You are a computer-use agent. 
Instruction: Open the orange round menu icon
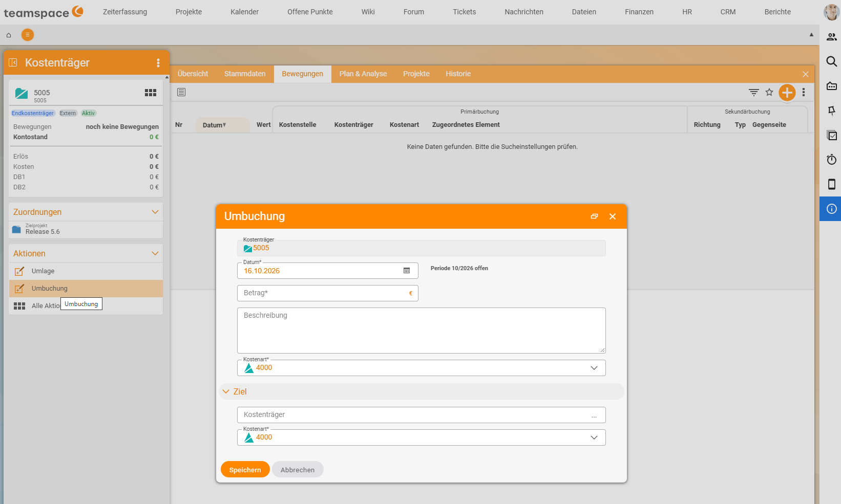tap(28, 35)
